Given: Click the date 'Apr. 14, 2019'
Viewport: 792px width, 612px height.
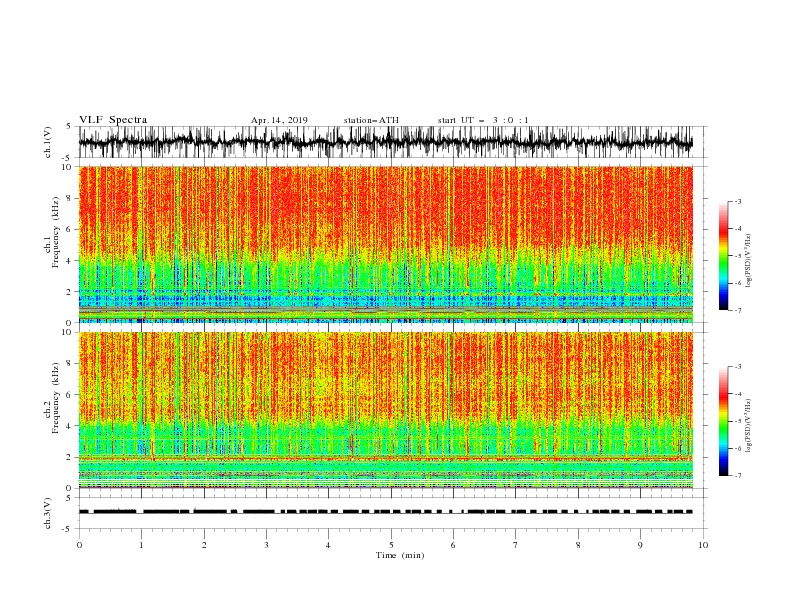Looking at the screenshot, I should click(279, 120).
